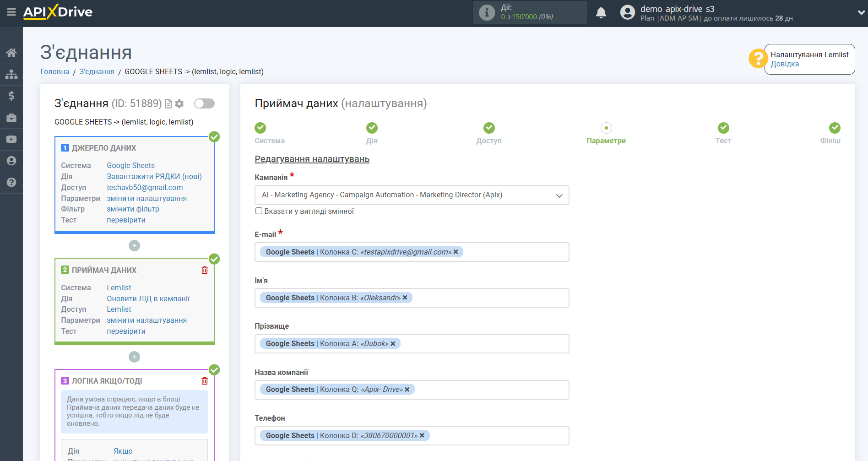
Task: Open the Home sidebar icon
Action: 11,53
